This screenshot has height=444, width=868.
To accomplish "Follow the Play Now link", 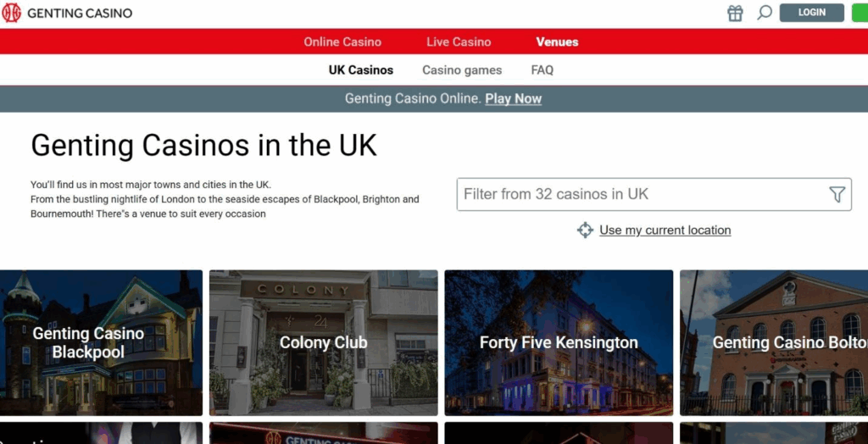I will point(513,98).
